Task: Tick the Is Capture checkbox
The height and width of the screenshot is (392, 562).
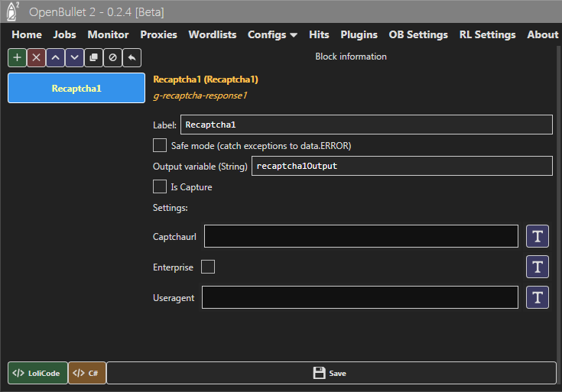Action: (x=160, y=186)
